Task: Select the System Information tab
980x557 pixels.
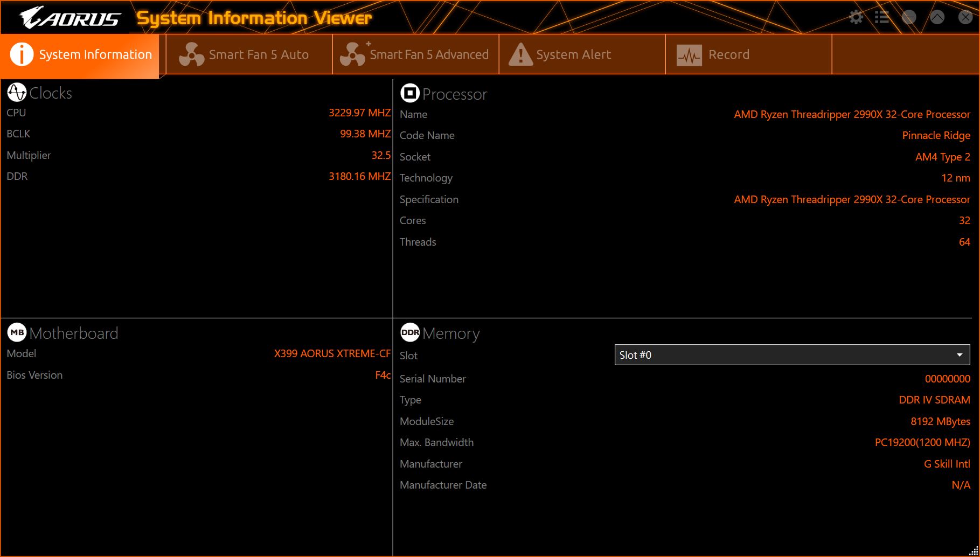Action: click(80, 54)
